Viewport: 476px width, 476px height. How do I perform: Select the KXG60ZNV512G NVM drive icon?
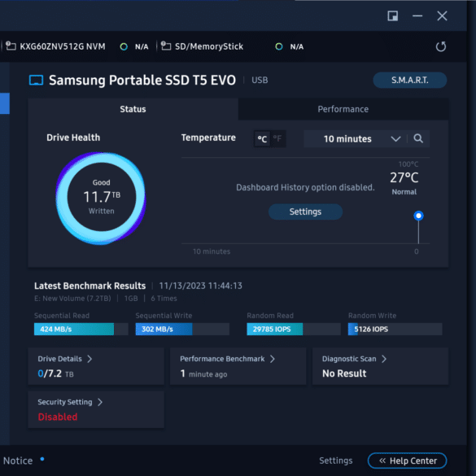(x=11, y=46)
